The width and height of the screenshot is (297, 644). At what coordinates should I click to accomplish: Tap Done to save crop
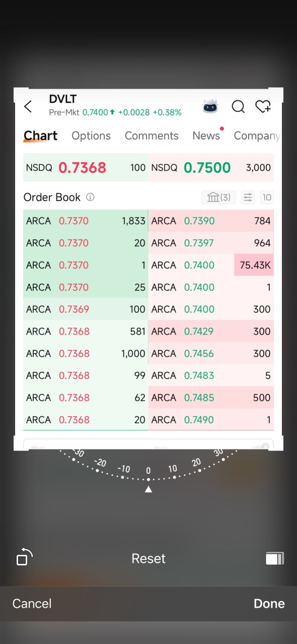pyautogui.click(x=269, y=603)
